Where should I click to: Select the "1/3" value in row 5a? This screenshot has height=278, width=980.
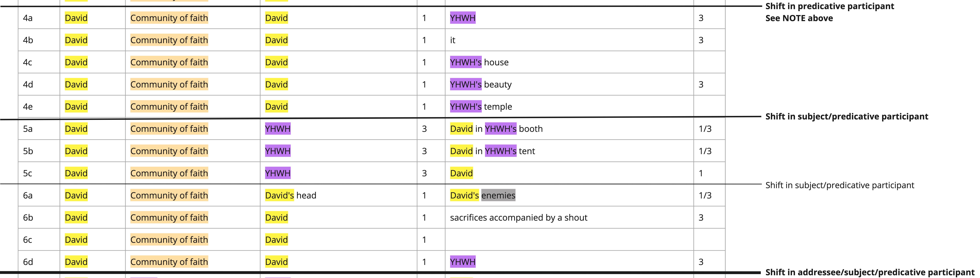coord(705,129)
